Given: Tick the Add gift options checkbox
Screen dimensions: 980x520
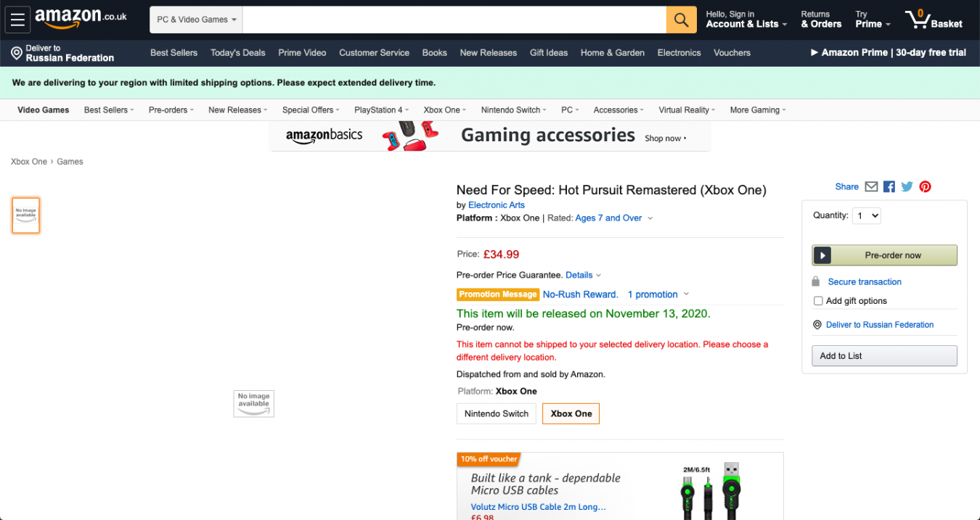Looking at the screenshot, I should click(x=818, y=300).
